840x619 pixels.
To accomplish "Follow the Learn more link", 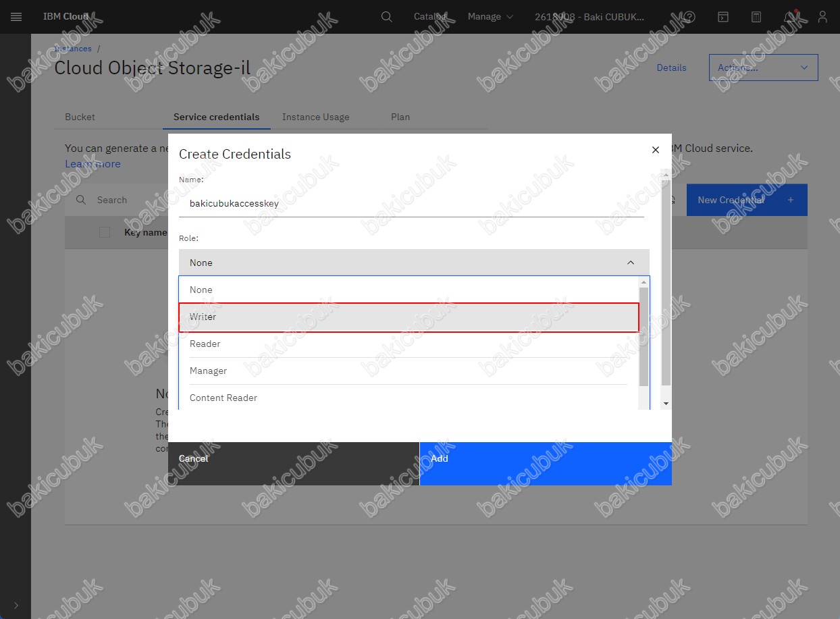I will pyautogui.click(x=93, y=164).
